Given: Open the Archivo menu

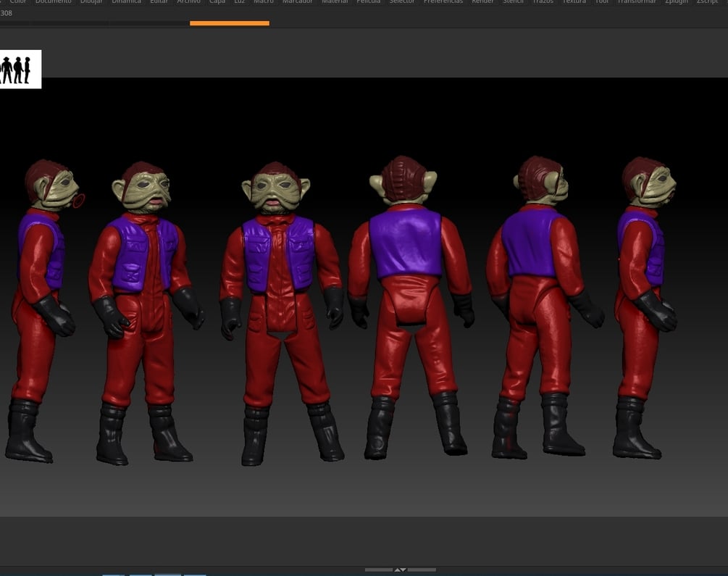Looking at the screenshot, I should pyautogui.click(x=188, y=2).
